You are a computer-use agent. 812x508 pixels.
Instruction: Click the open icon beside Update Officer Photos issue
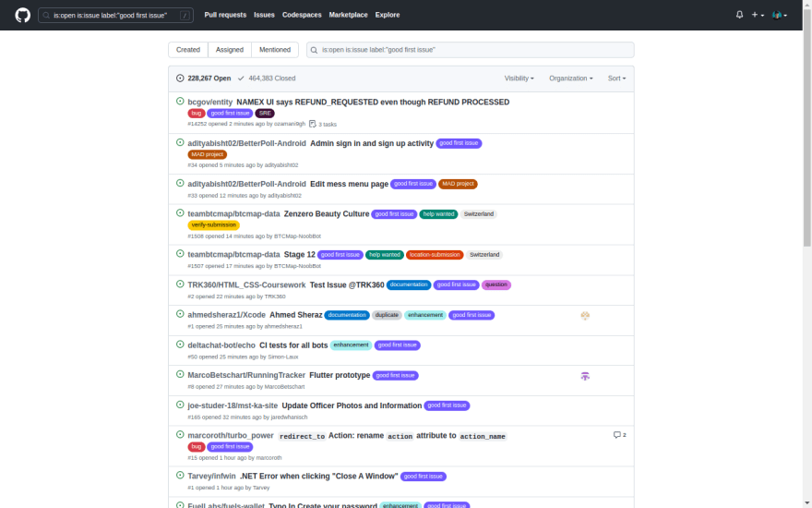pyautogui.click(x=180, y=405)
